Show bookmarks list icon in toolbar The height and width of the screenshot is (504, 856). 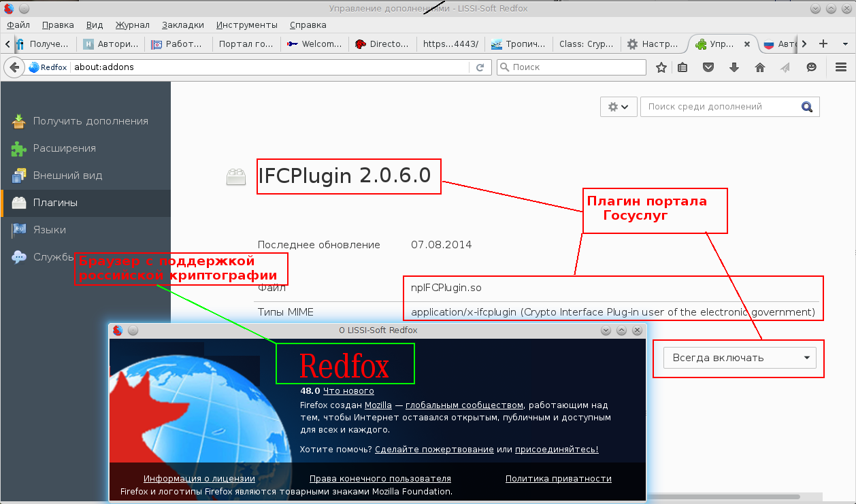[682, 67]
